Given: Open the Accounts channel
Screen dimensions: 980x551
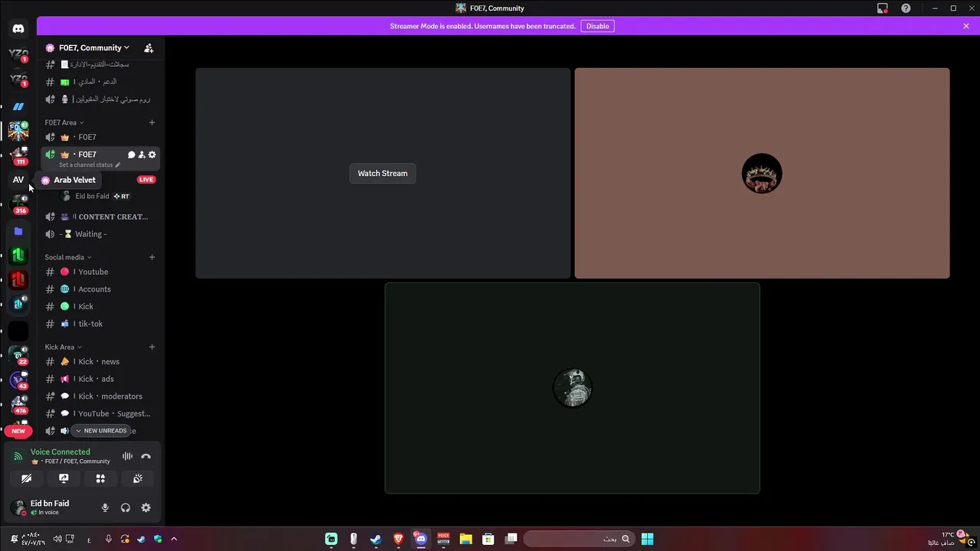Looking at the screenshot, I should click(x=100, y=289).
